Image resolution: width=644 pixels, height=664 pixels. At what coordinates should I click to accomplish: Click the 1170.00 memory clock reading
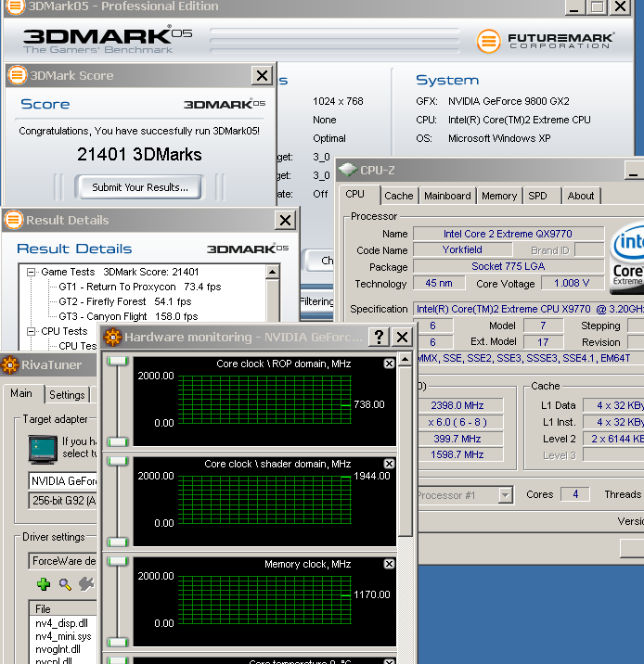(371, 594)
